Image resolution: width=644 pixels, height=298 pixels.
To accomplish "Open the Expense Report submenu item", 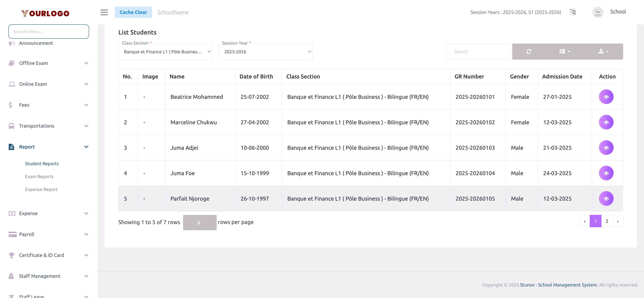I will 41,189.
